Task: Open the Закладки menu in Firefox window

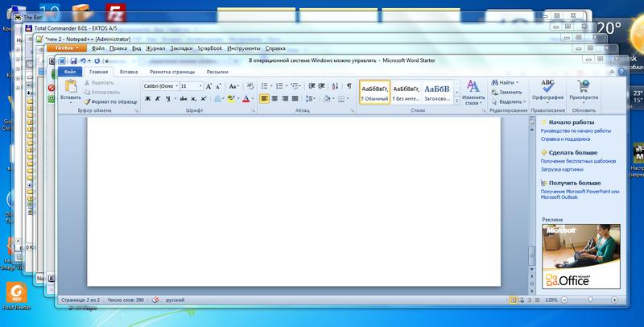Action: click(x=181, y=48)
